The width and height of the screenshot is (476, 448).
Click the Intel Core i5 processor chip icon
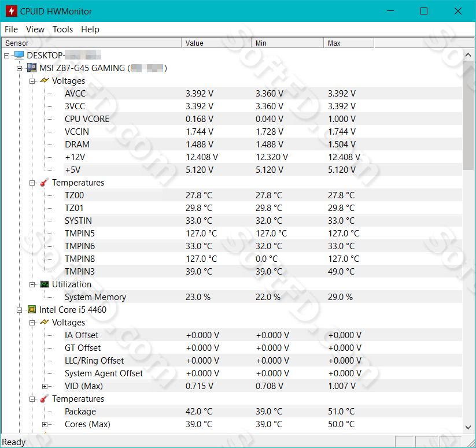(32, 309)
